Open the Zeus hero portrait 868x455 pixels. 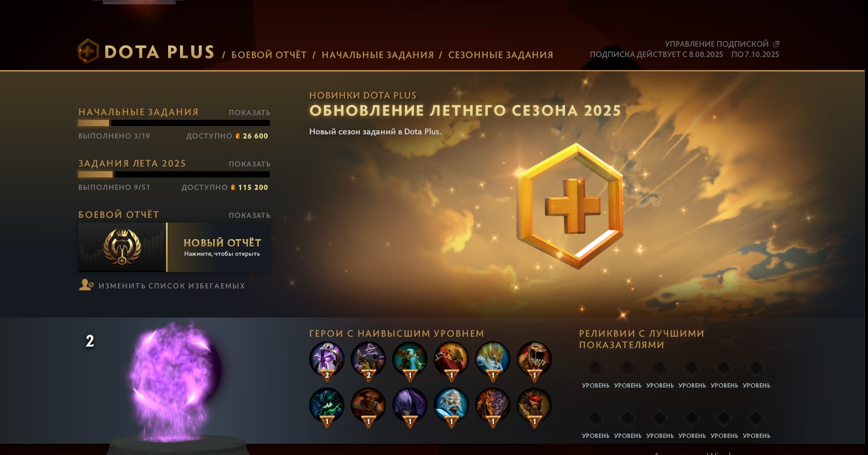click(451, 405)
